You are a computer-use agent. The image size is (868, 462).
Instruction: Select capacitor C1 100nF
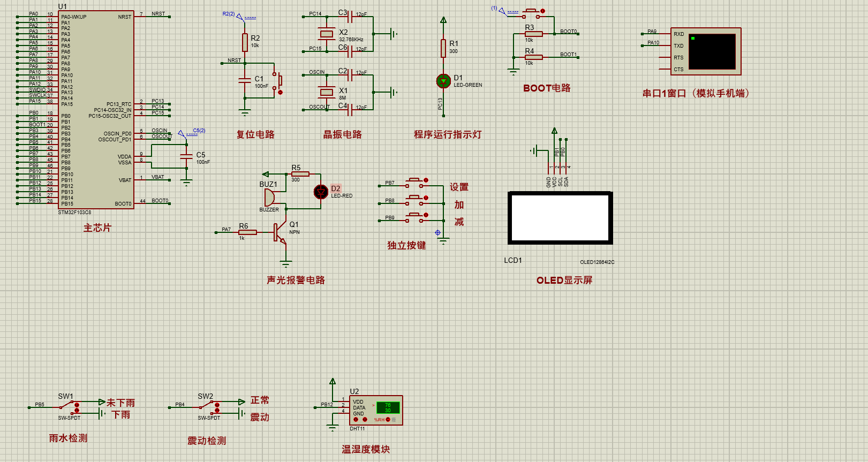coord(245,80)
